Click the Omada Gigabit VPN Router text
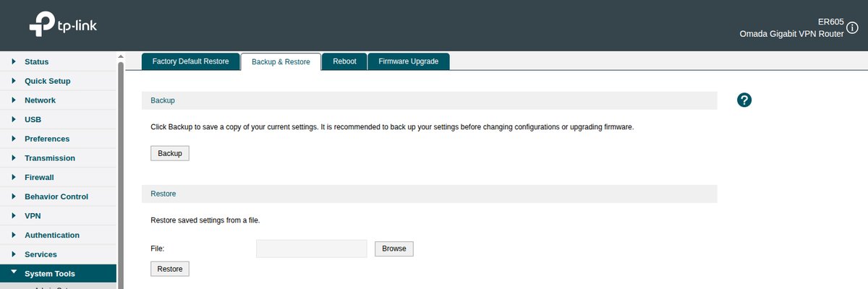The width and height of the screenshot is (868, 289). (x=791, y=34)
